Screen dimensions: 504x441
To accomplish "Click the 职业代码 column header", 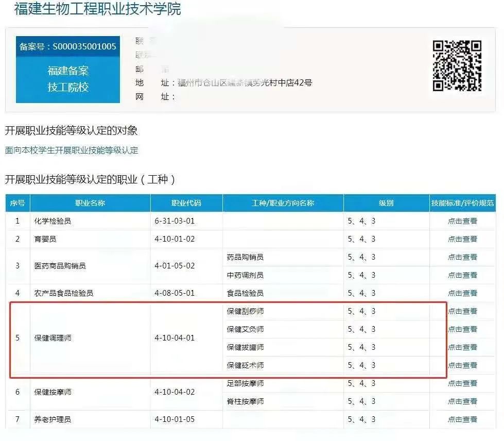I will coord(186,203).
